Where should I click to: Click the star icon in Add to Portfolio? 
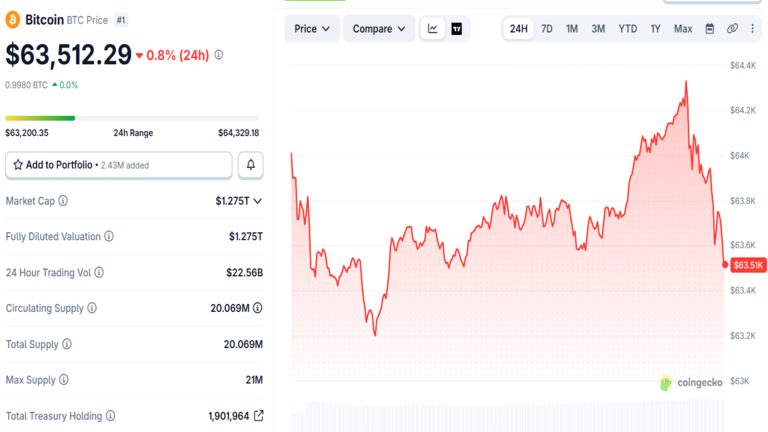tap(18, 165)
